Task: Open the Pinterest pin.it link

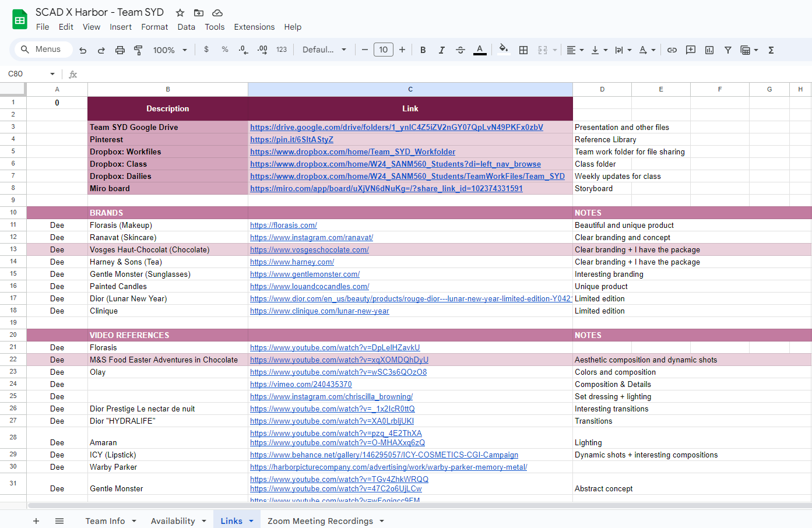Action: pyautogui.click(x=291, y=139)
